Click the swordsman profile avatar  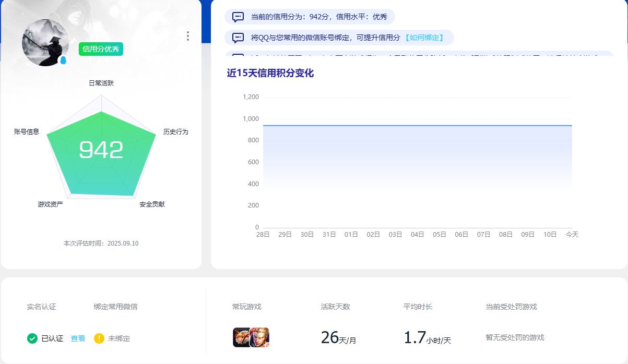(44, 42)
